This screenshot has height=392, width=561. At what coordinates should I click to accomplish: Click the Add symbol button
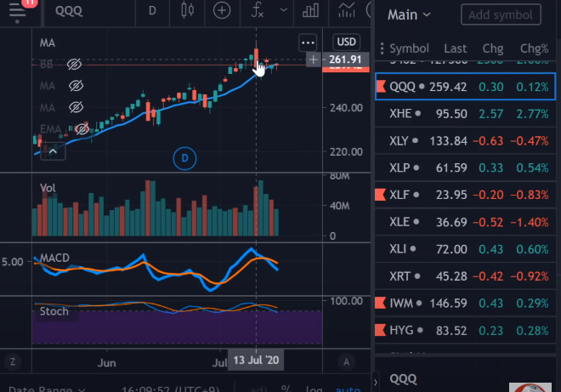[501, 14]
